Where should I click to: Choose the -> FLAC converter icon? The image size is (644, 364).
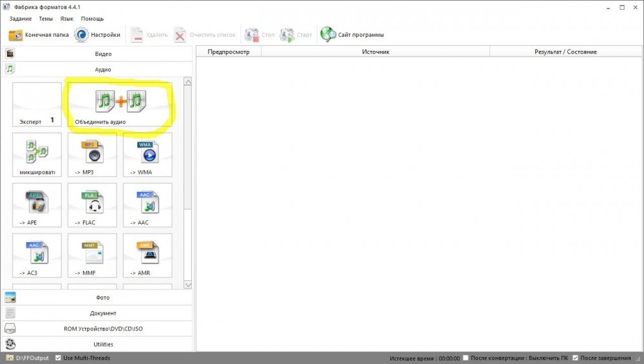click(92, 204)
